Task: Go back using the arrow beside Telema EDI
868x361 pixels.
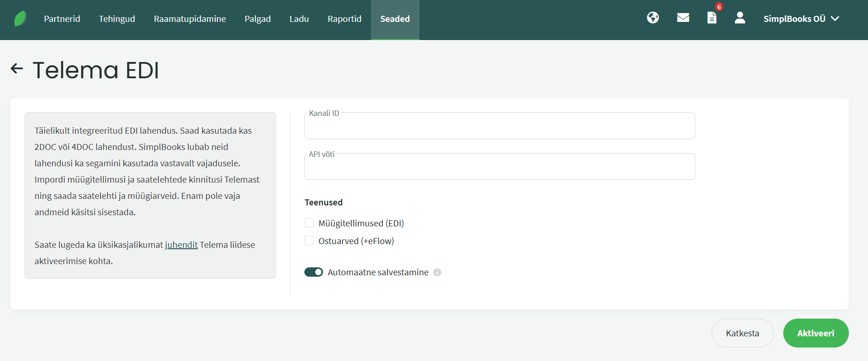Action: point(17,68)
